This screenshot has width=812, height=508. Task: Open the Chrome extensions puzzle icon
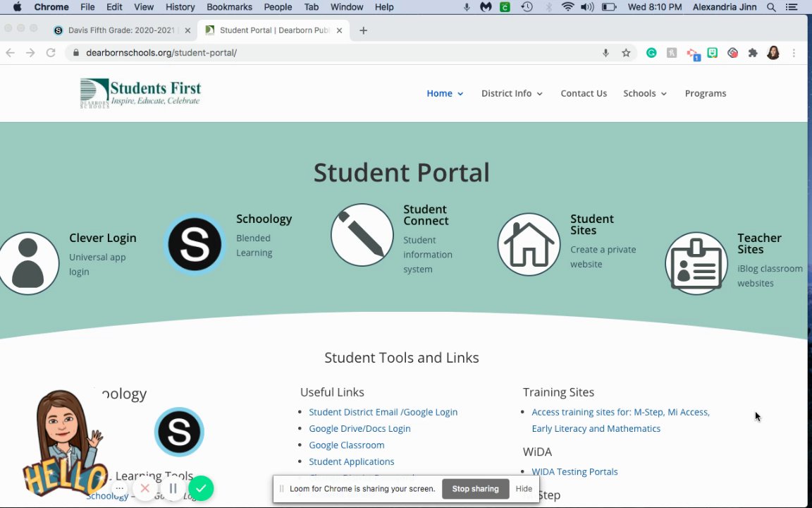[753, 52]
